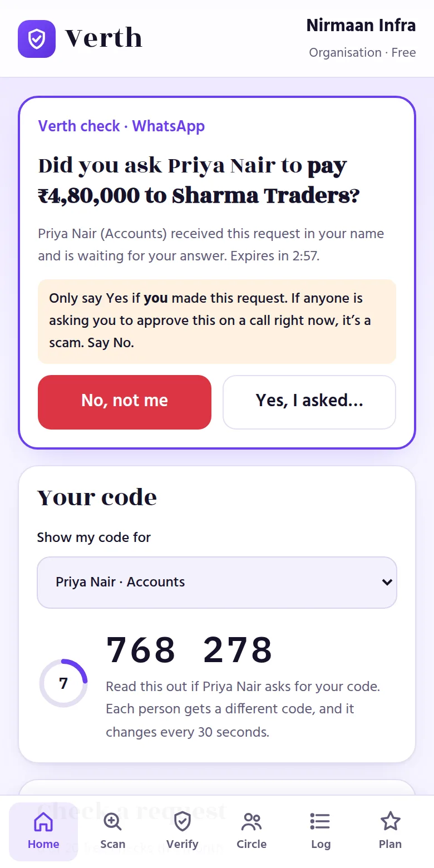Tap No, not me button
434x868 pixels.
(x=125, y=402)
